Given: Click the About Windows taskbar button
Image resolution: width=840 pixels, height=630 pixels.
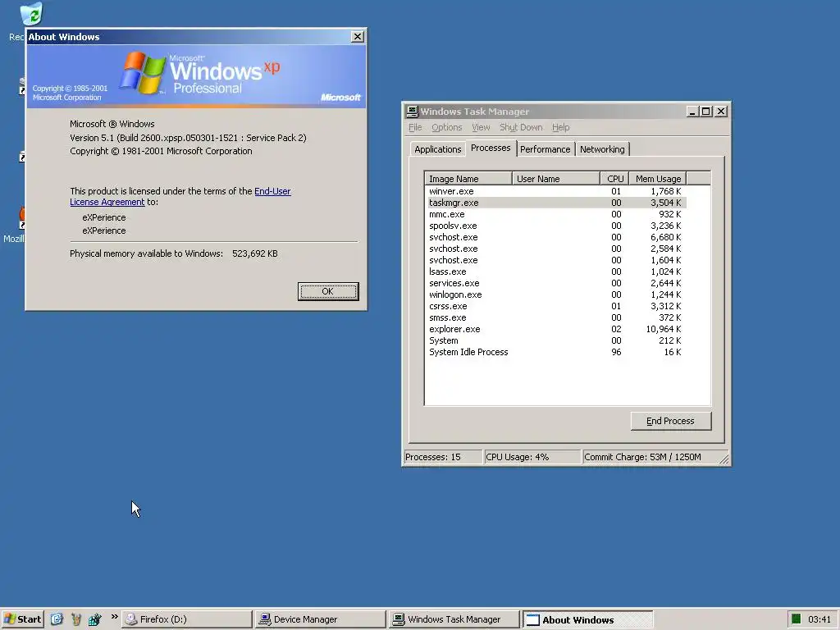Looking at the screenshot, I should click(x=587, y=619).
